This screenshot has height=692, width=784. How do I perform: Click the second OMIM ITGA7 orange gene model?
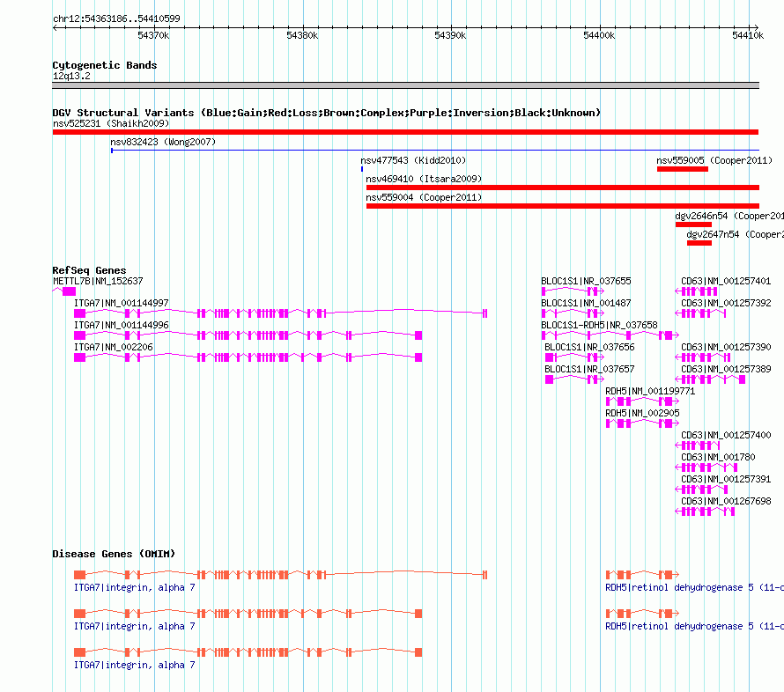pos(248,613)
